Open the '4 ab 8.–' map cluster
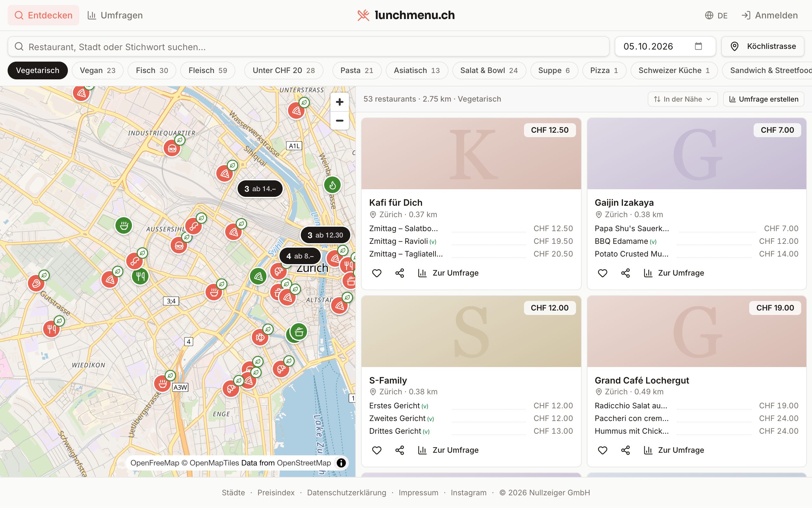Viewport: 812px width, 508px height. pyautogui.click(x=300, y=256)
